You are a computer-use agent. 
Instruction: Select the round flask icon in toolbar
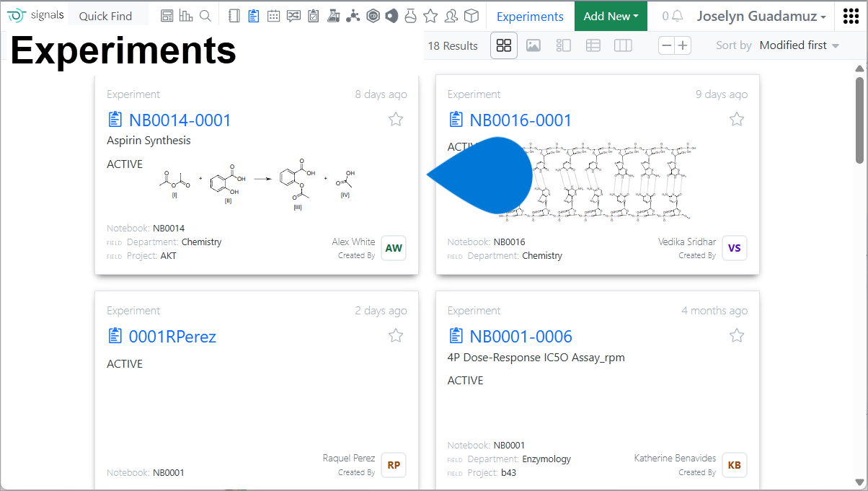411,16
